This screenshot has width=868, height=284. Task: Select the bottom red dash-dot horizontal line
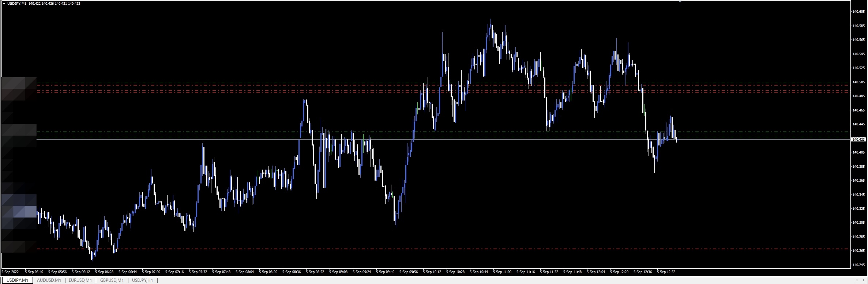point(439,249)
